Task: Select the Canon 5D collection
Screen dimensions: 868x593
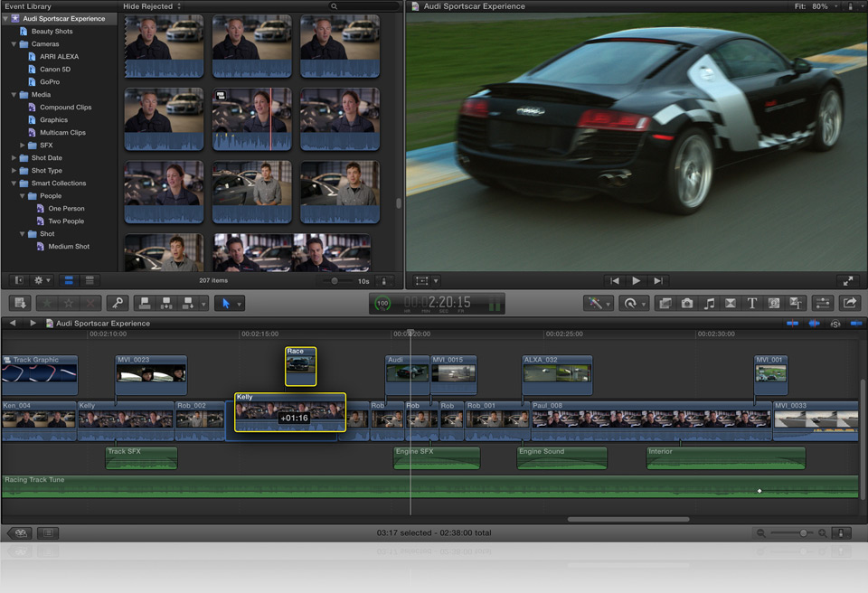Action: click(x=55, y=70)
